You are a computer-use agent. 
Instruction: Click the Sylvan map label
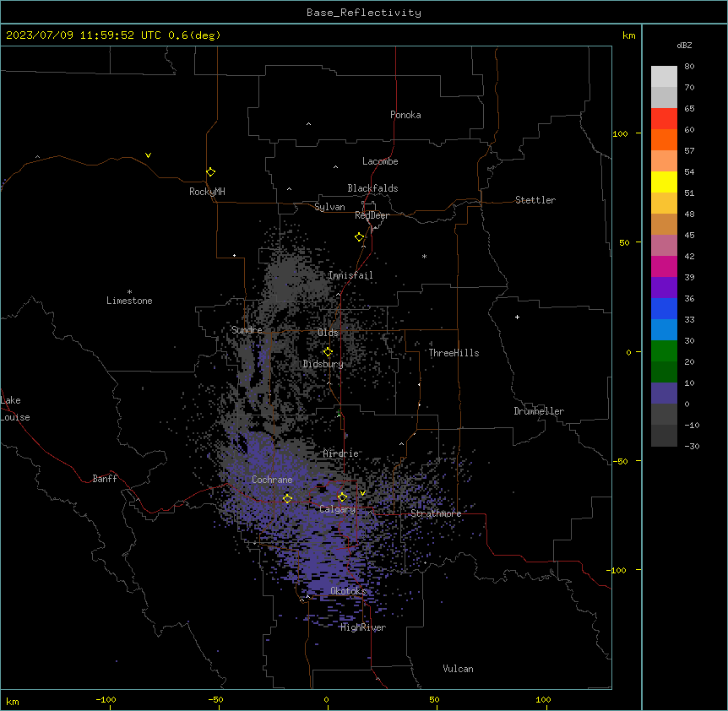329,207
